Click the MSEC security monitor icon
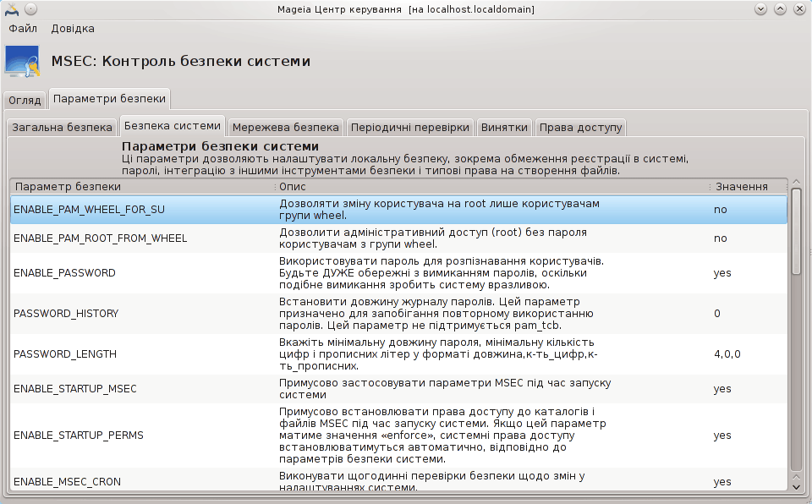 [22, 62]
